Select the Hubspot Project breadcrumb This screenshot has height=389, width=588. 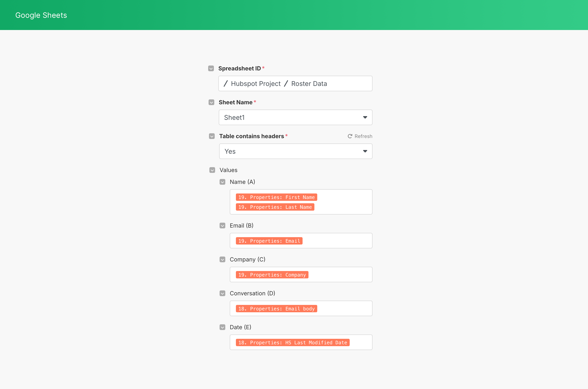pyautogui.click(x=256, y=83)
